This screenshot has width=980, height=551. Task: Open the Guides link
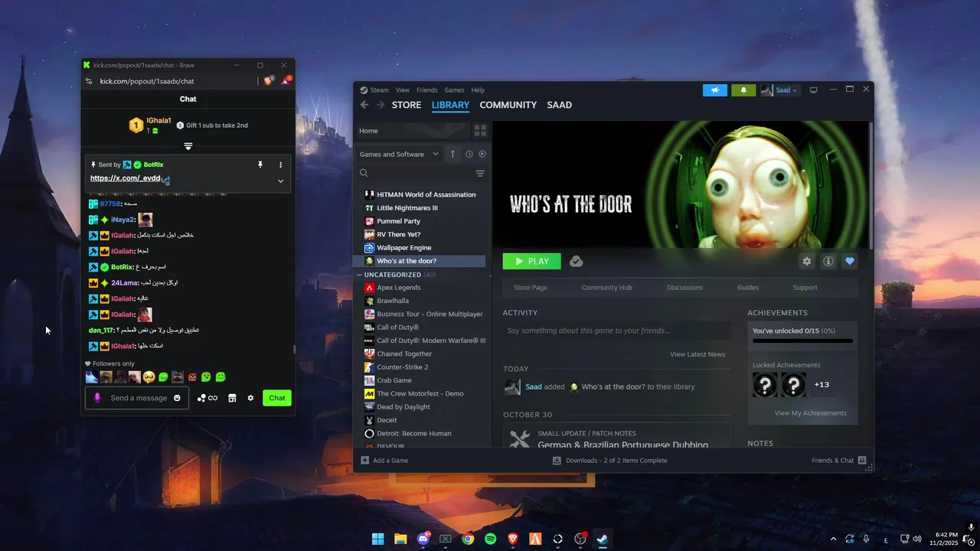pos(748,288)
